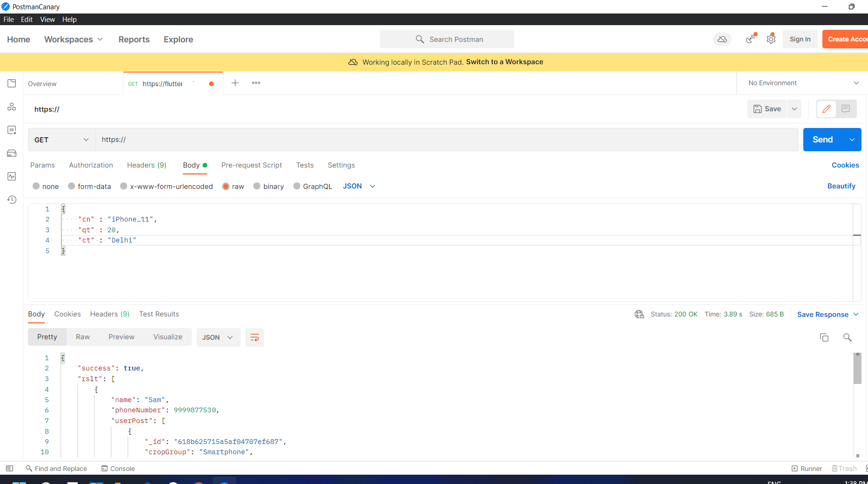
Task: Open the Edit menu
Action: pos(27,20)
